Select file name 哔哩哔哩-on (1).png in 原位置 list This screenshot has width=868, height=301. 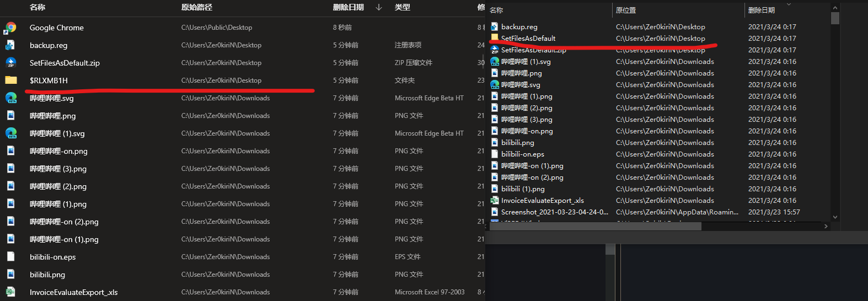(532, 165)
